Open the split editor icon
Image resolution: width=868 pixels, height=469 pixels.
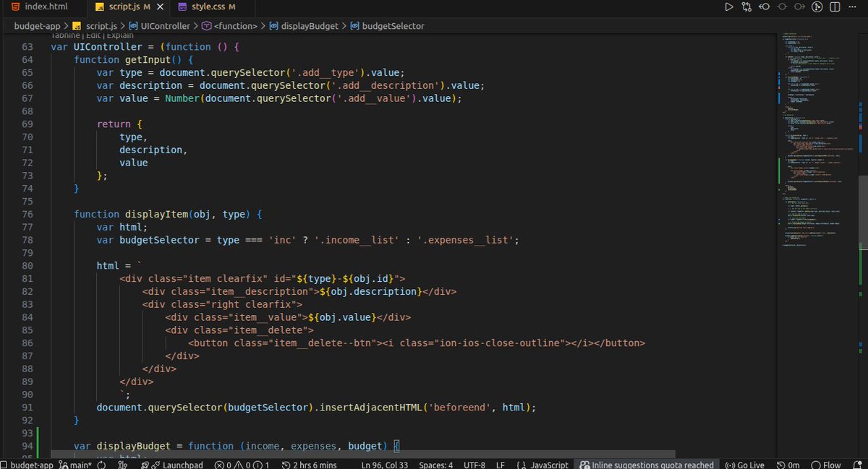(835, 7)
